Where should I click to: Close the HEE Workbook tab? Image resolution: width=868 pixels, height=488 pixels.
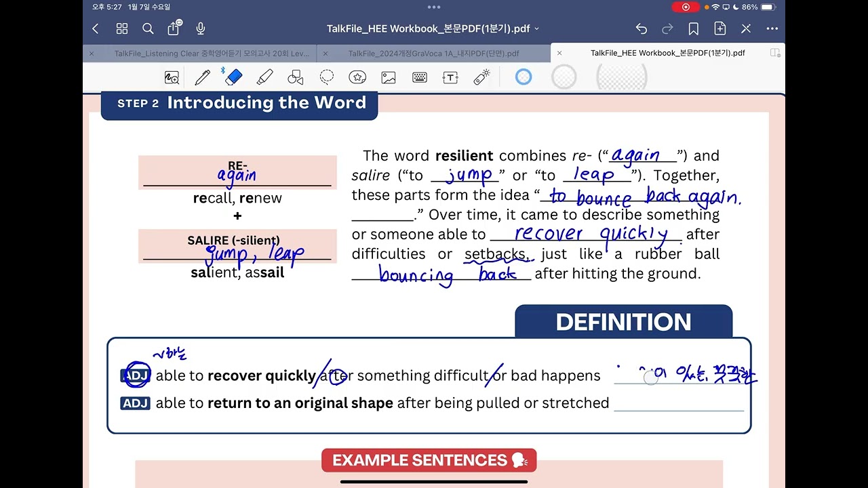click(559, 53)
